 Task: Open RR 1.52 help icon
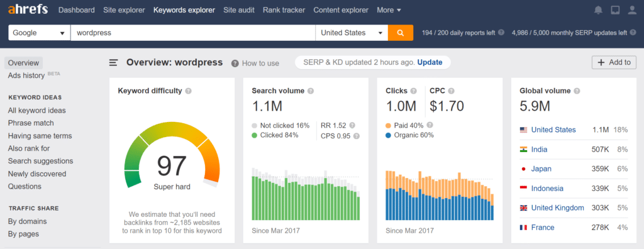(352, 125)
